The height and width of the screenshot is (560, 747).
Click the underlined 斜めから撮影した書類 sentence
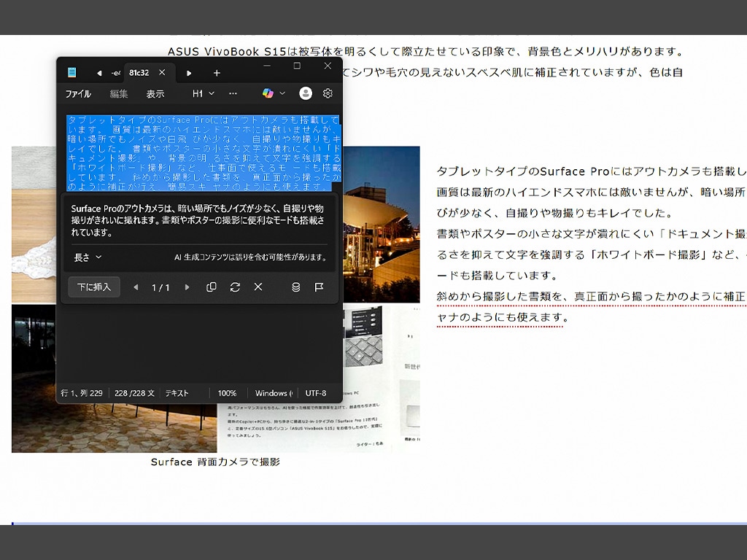point(591,296)
